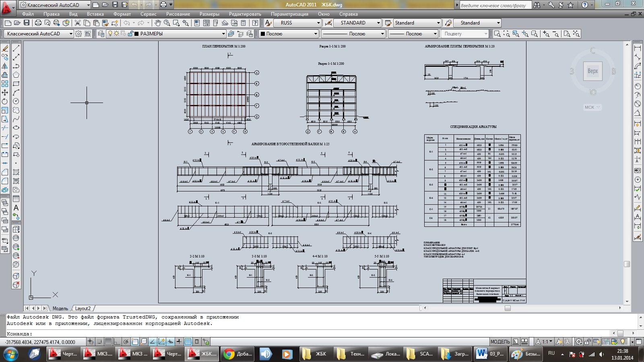Switch to the Модель tab
644x362 pixels.
tap(60, 309)
